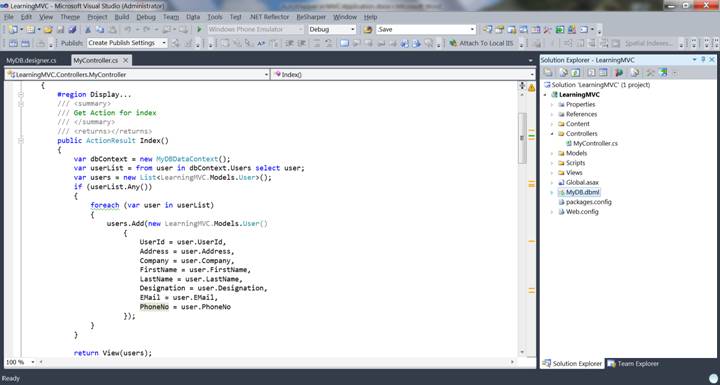Collapse the Index method outlining toggle
The height and width of the screenshot is (385, 720).
pos(21,141)
